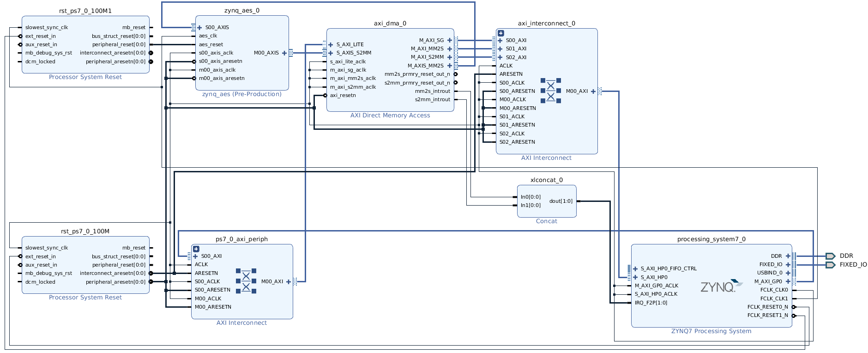Expand S_AXI_HP0_FIFO_CTRL interface on processing_system7_0
Screen dimensions: 868x353
pyautogui.click(x=635, y=269)
